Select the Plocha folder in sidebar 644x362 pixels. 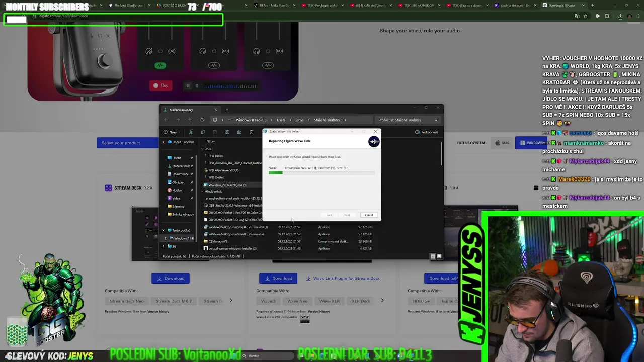point(177,158)
